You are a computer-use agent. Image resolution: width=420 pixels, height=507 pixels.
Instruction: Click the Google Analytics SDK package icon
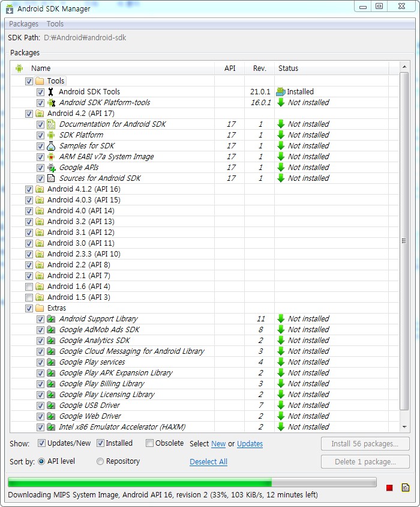point(51,341)
